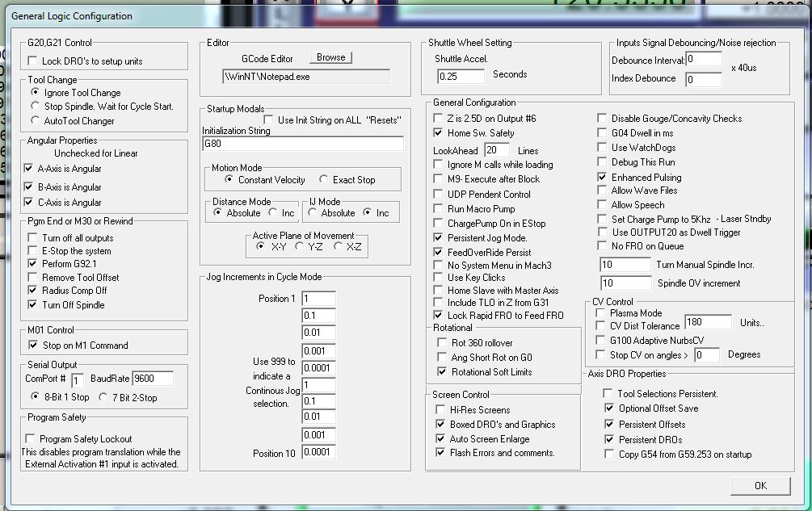Uncheck A-Axis is Angular
The height and width of the screenshot is (511, 812).
click(x=28, y=168)
